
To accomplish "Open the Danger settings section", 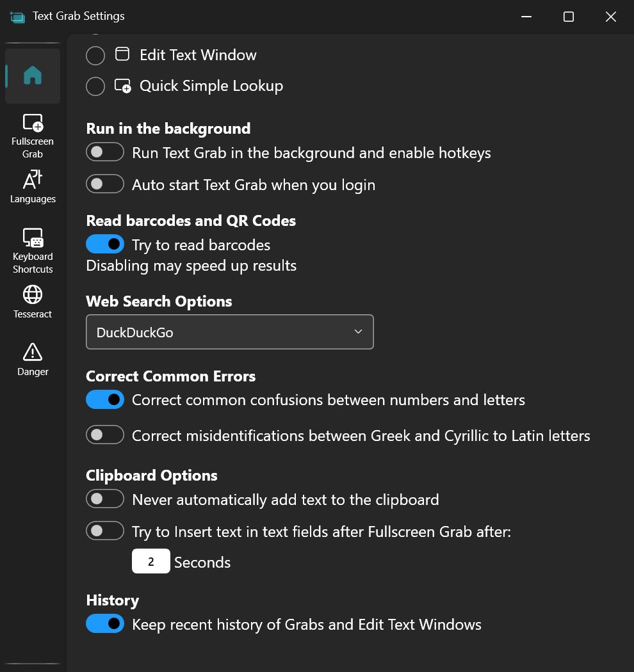I will coord(33,359).
